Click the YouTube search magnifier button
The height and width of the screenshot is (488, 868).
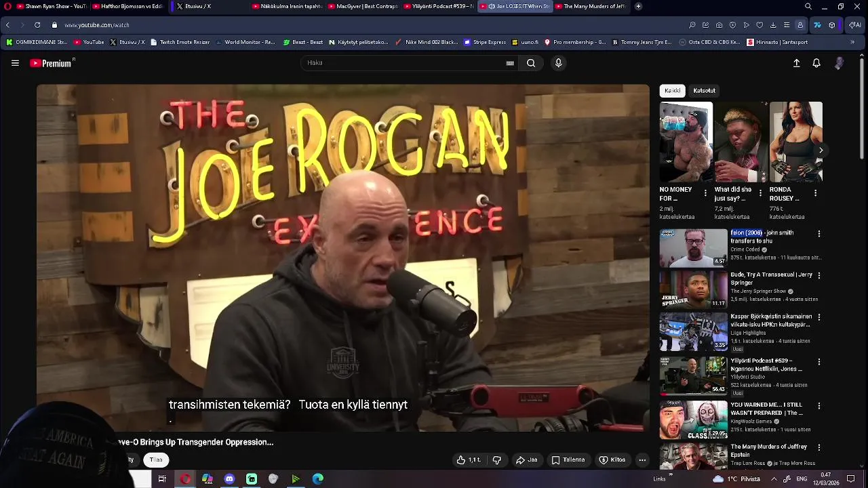[x=531, y=63]
